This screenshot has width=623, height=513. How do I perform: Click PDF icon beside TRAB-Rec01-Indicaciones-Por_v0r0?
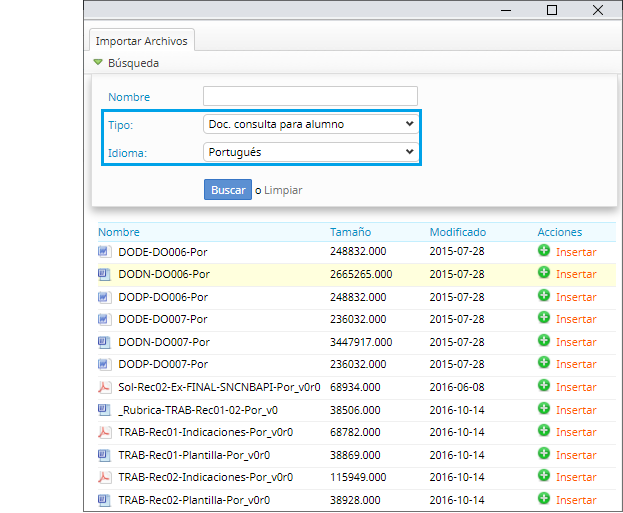(103, 432)
